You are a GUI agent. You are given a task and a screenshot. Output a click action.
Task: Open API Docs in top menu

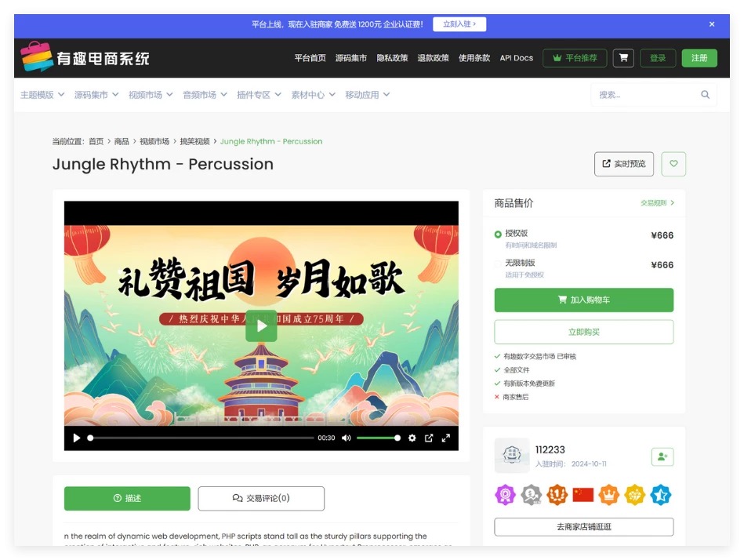pos(517,58)
